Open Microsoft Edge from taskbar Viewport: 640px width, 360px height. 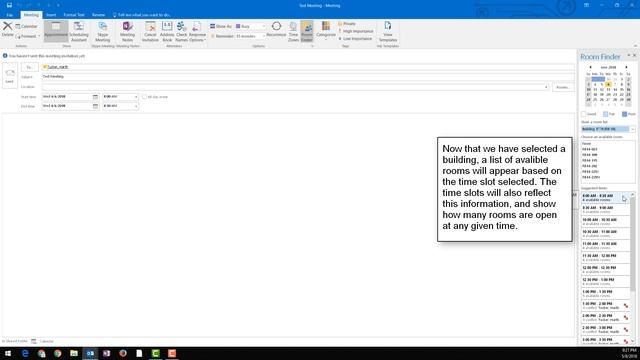pos(25,353)
